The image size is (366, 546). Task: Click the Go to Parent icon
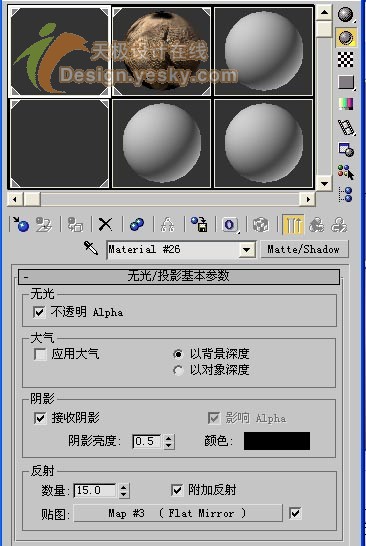click(316, 225)
